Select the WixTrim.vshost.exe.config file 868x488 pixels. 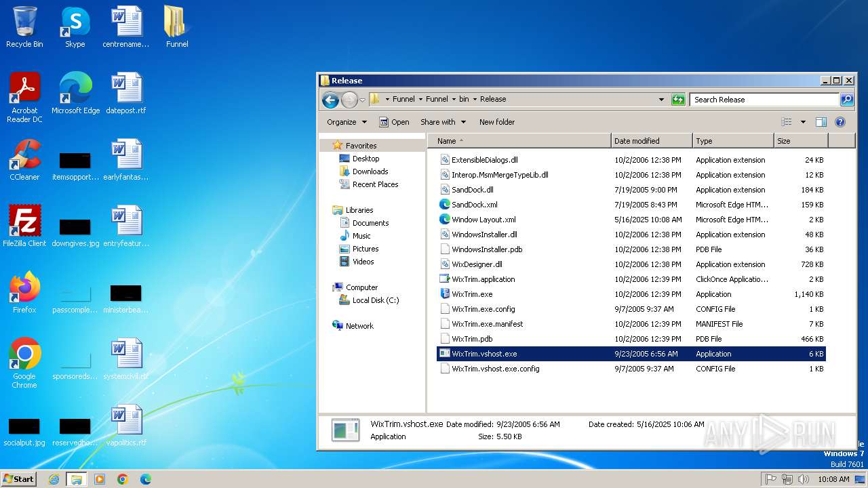[x=495, y=369]
